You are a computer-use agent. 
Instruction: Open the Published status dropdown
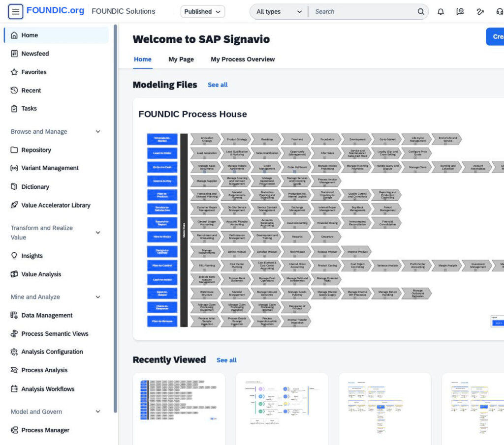click(202, 12)
